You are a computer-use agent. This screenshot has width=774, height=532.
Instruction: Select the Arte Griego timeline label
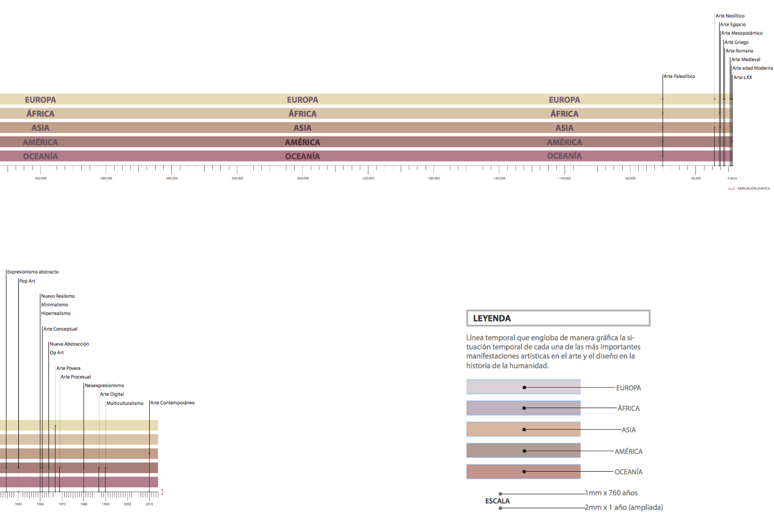click(736, 43)
